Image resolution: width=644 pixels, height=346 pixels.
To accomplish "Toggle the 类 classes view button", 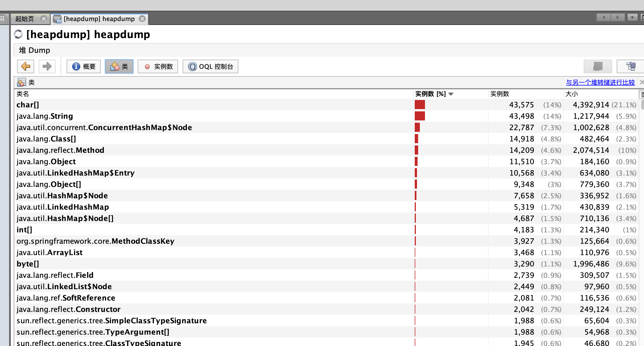I will pos(119,66).
